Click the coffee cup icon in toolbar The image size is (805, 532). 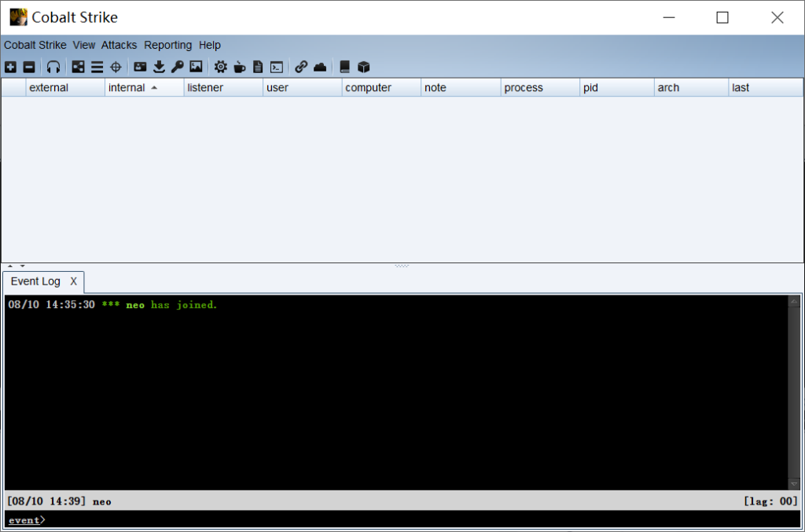click(x=239, y=68)
